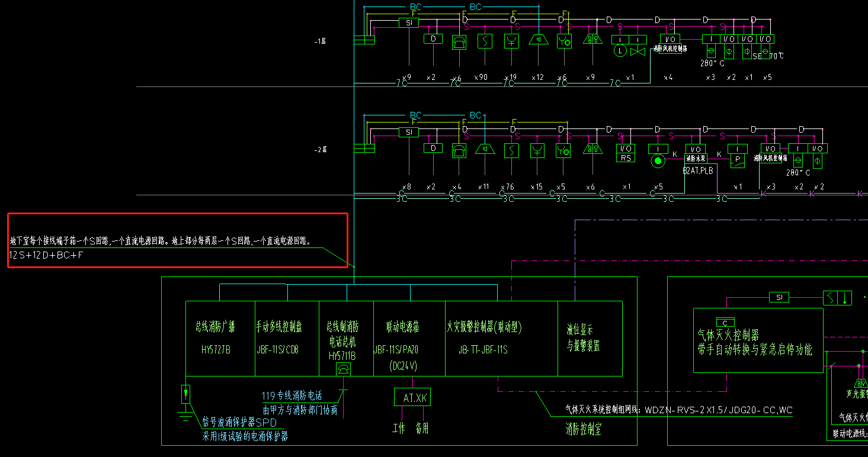This screenshot has height=457, width=868.
Task: Select the JBF-11S/CD8 model text
Action: coord(278,349)
